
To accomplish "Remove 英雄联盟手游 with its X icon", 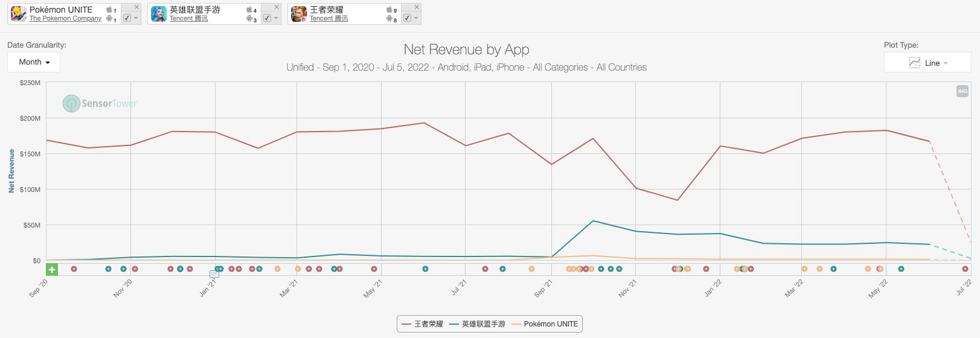I will 277,7.
